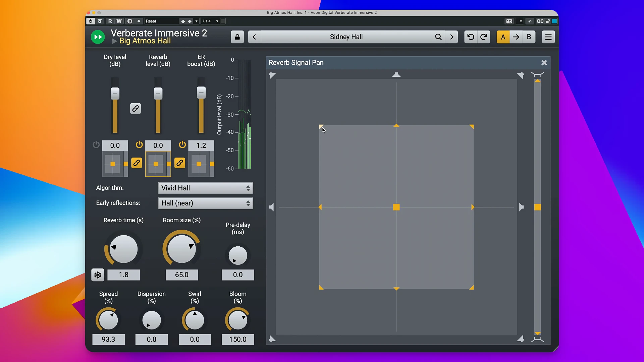The image size is (644, 362).
Task: Click the ER boost fader handle
Action: tap(201, 92)
